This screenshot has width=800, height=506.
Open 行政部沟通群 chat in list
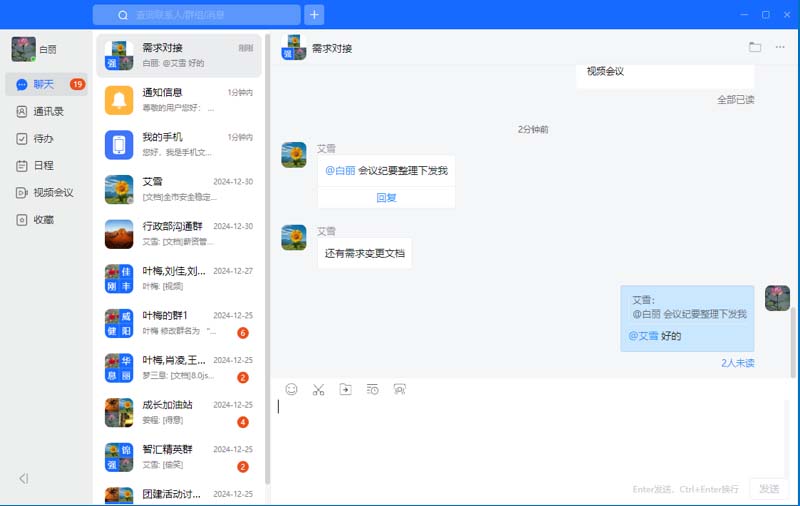[180, 233]
